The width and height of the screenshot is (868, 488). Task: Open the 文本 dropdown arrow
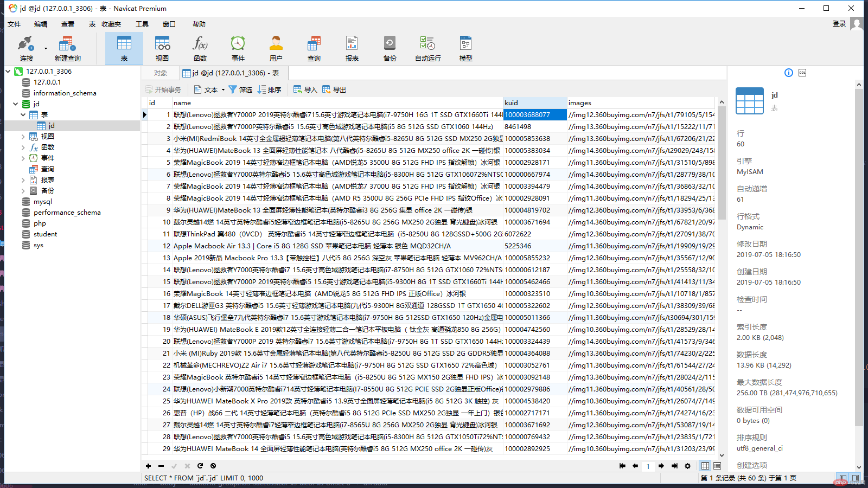click(223, 90)
